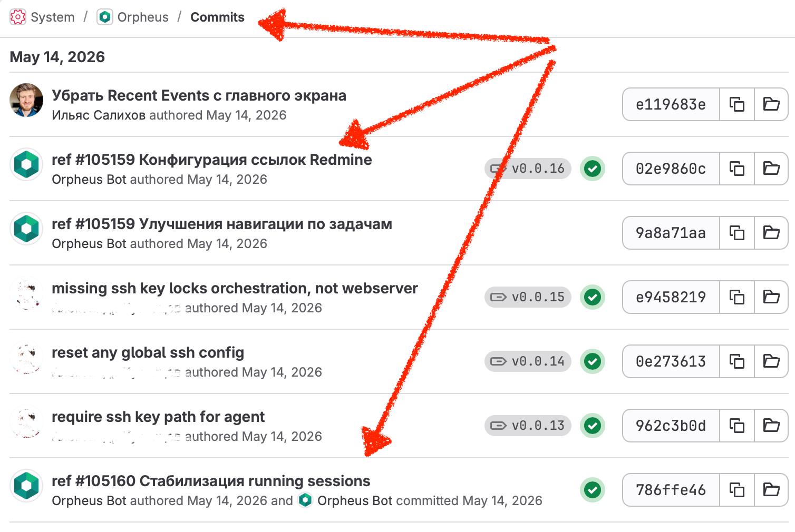This screenshot has width=795, height=532.
Task: Open pipeline status for commit 02e9860c
Action: coord(593,169)
